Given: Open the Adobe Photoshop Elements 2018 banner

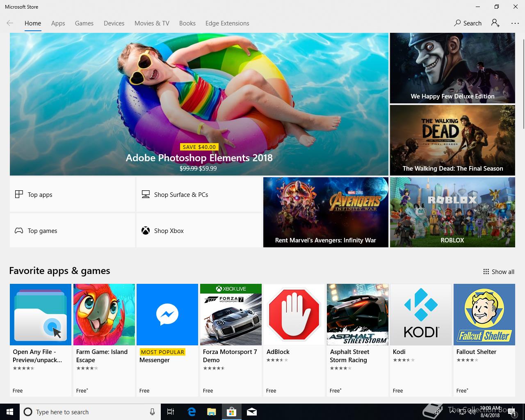Looking at the screenshot, I should click(199, 104).
